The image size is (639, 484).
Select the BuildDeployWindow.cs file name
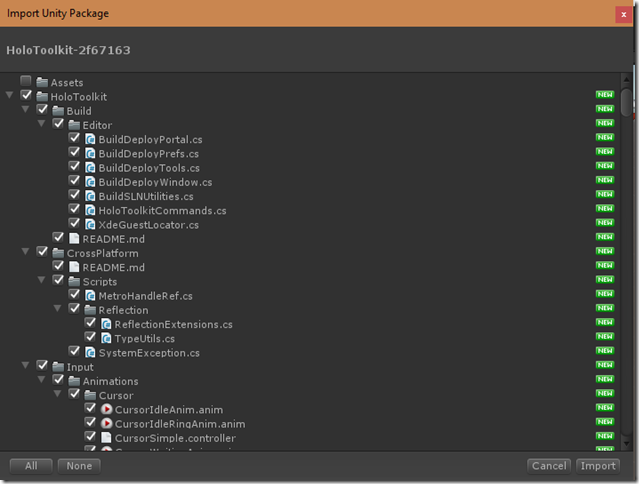pyautogui.click(x=155, y=182)
